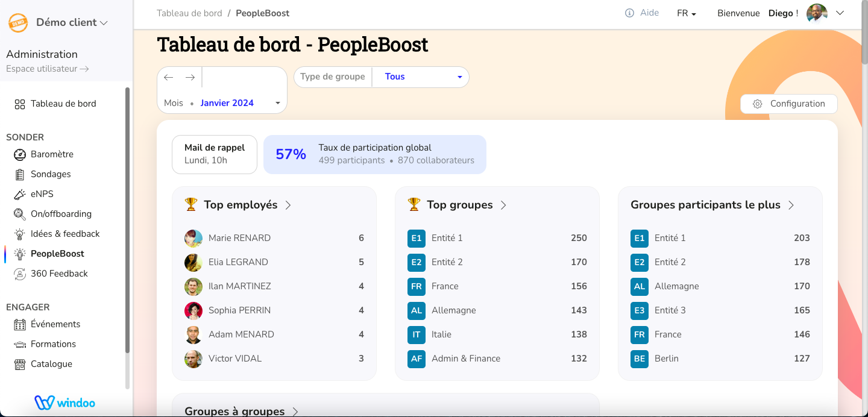Screen dimensions: 868x417
Task: Click the Top groupes trophy icon
Action: (x=414, y=205)
